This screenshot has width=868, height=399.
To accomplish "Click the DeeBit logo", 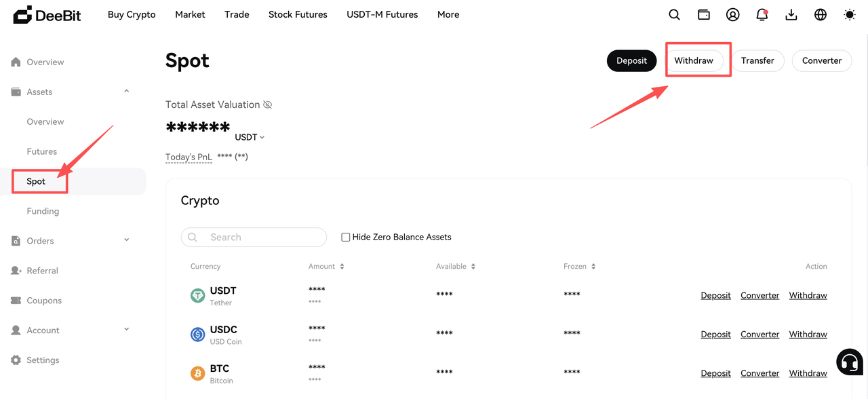I will 47,14.
